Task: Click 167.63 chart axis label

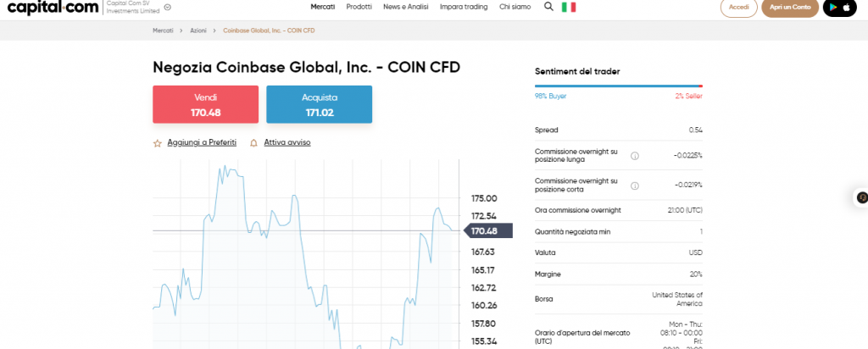Action: (484, 252)
